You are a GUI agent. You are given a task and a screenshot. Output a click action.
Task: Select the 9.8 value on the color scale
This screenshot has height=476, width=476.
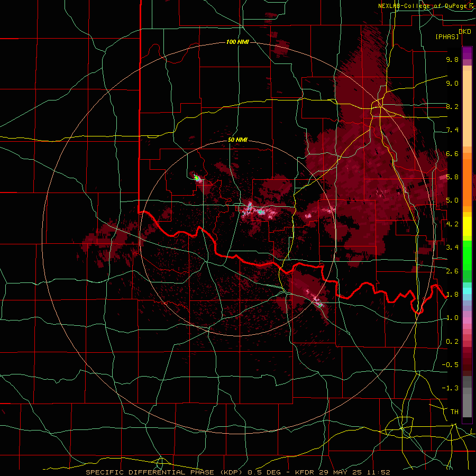(x=452, y=59)
